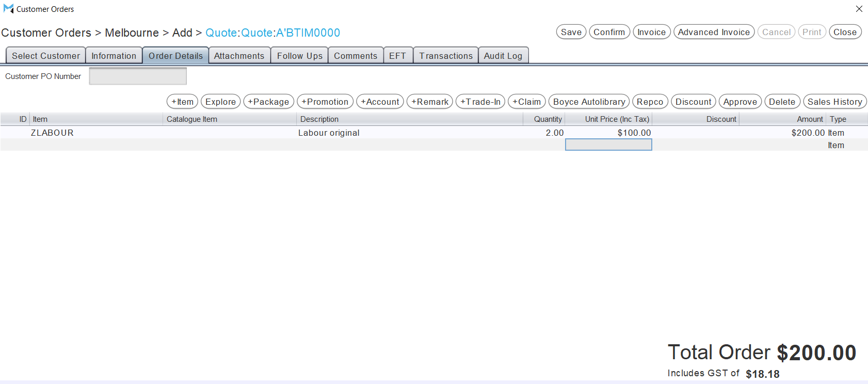This screenshot has height=384, width=868.
Task: Approve the order line
Action: click(x=741, y=102)
